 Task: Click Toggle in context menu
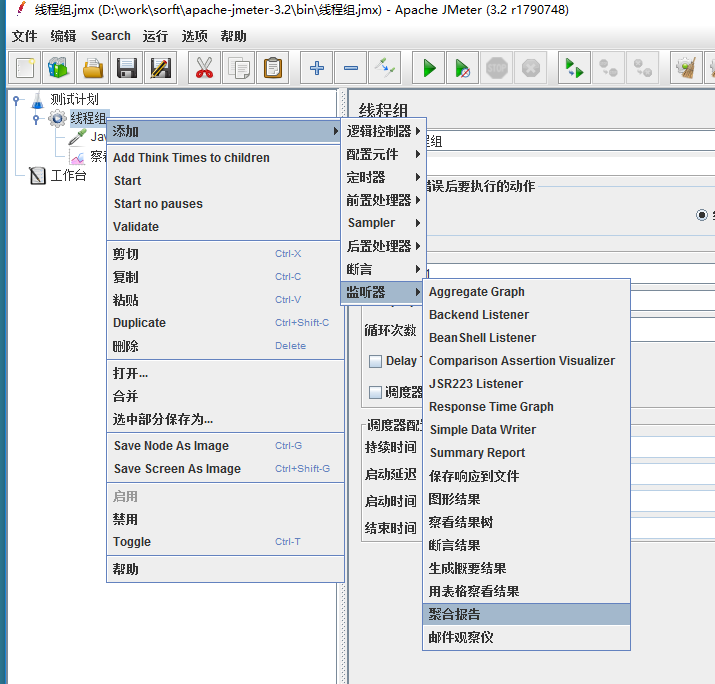225,542
